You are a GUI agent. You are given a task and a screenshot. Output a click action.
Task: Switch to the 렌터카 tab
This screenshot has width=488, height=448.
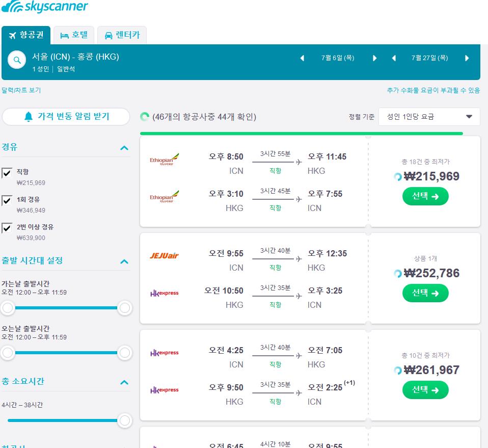point(122,35)
